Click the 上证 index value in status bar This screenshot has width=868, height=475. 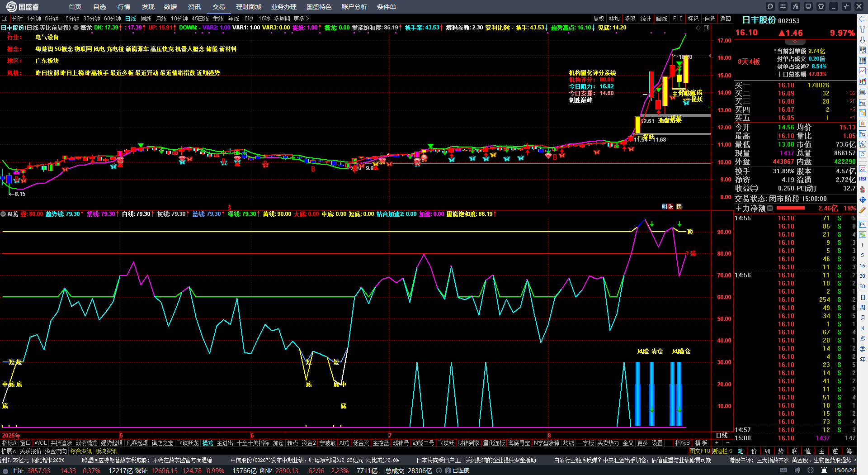(39, 470)
